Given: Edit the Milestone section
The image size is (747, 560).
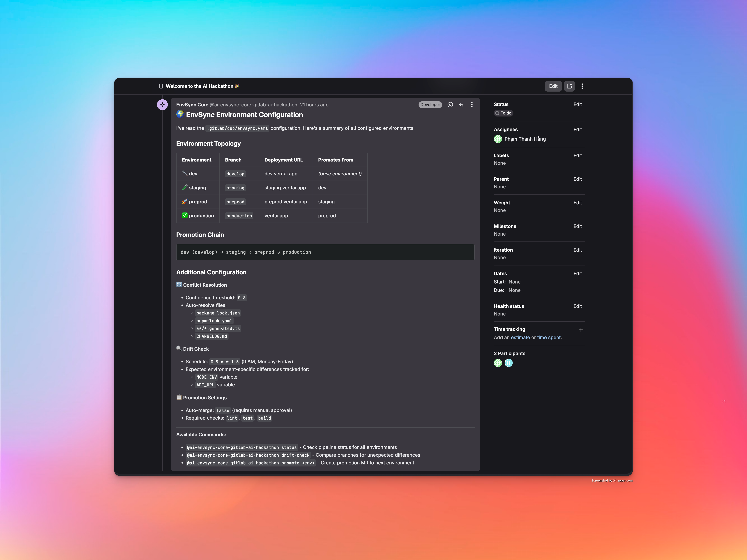Looking at the screenshot, I should (x=577, y=226).
